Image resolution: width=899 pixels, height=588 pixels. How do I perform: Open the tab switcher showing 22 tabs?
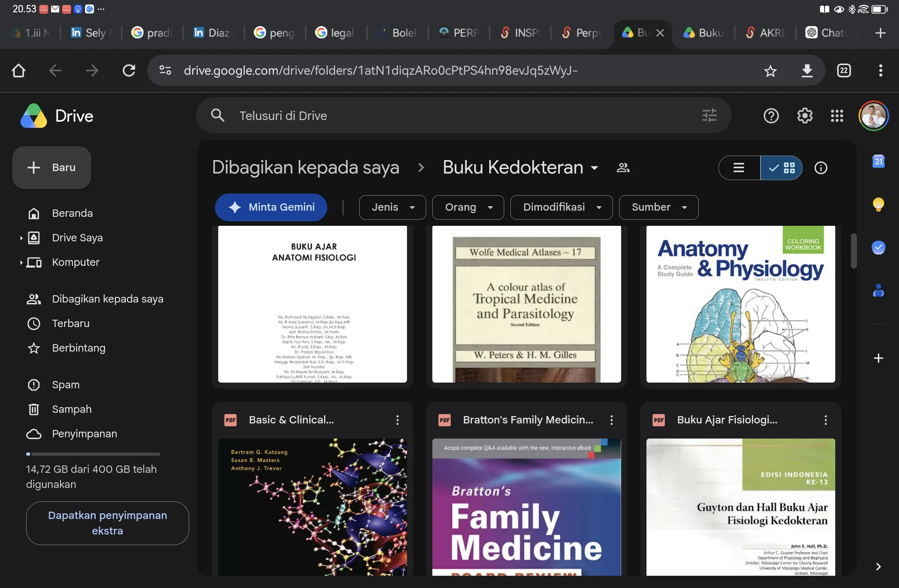844,71
